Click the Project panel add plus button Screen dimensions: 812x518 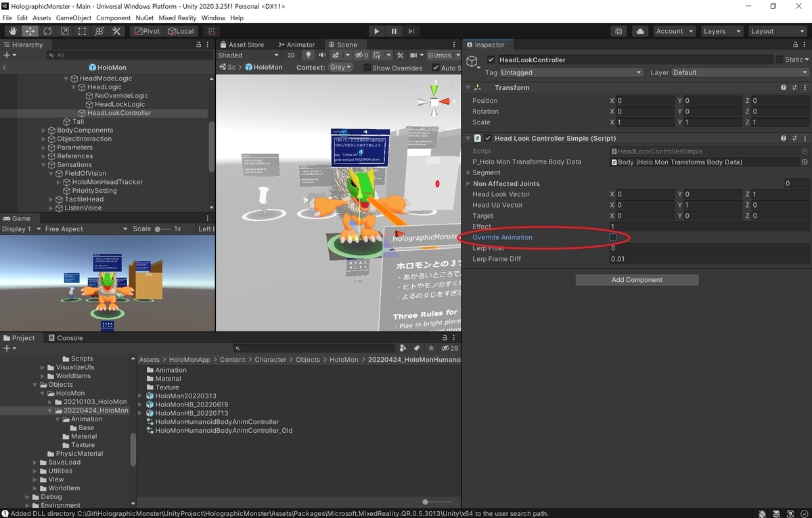click(6, 348)
